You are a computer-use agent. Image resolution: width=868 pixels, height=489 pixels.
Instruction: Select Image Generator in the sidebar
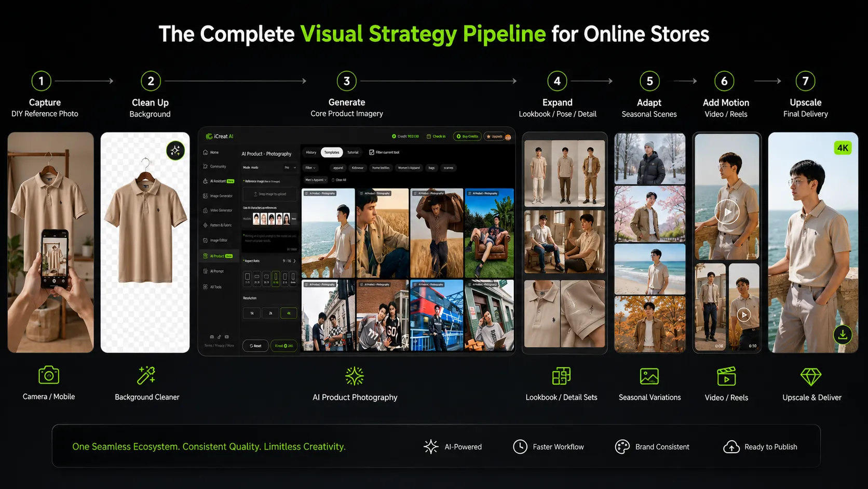[218, 196]
